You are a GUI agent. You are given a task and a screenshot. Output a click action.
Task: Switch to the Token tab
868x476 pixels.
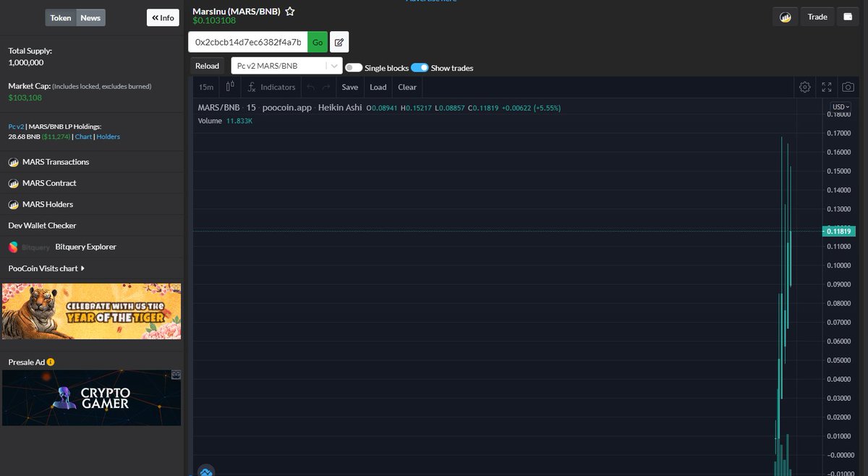[61, 17]
